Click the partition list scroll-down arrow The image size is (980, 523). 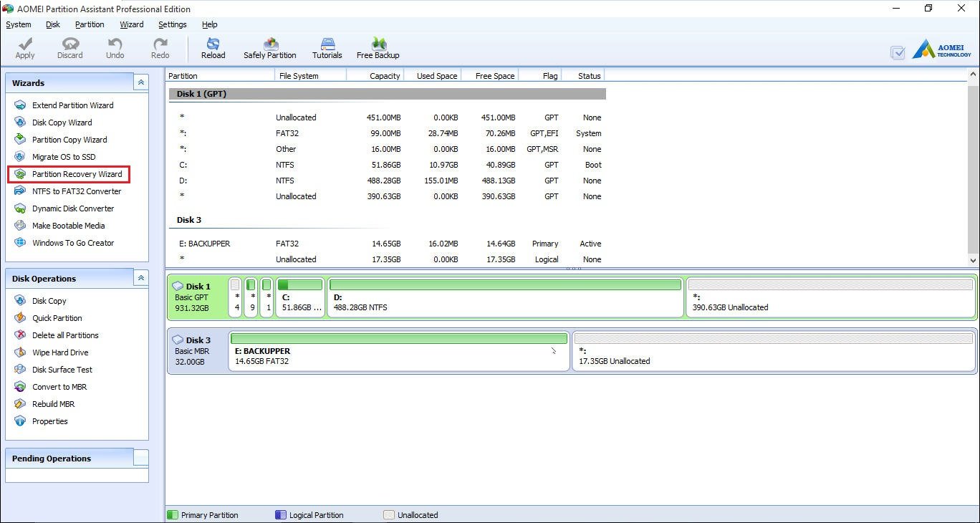tap(973, 260)
